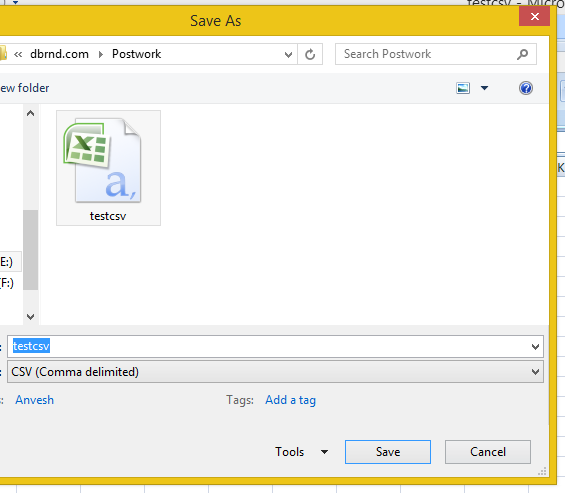This screenshot has height=493, width=565.
Task: Click the Search Postwork input field
Action: pos(425,54)
